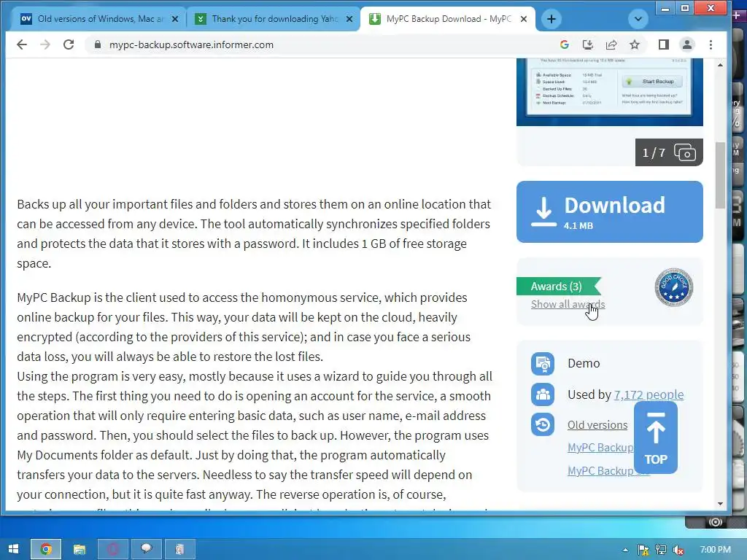747x560 pixels.
Task: Open the Chrome profile menu
Action: tap(687, 44)
